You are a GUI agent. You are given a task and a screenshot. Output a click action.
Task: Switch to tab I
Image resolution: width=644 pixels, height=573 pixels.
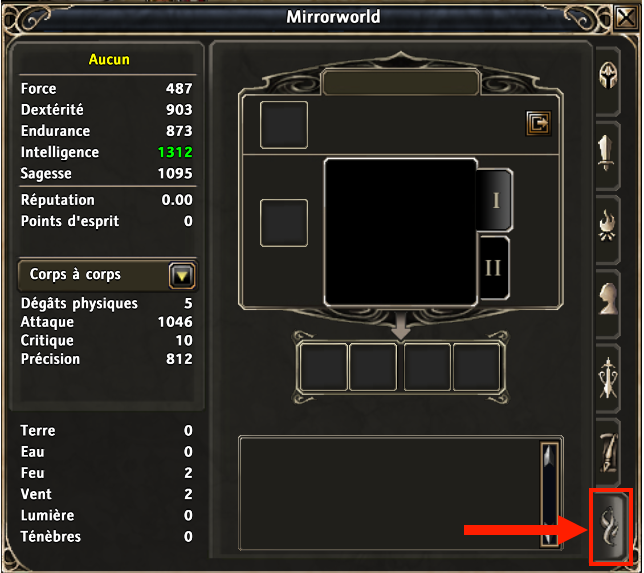[x=495, y=200]
